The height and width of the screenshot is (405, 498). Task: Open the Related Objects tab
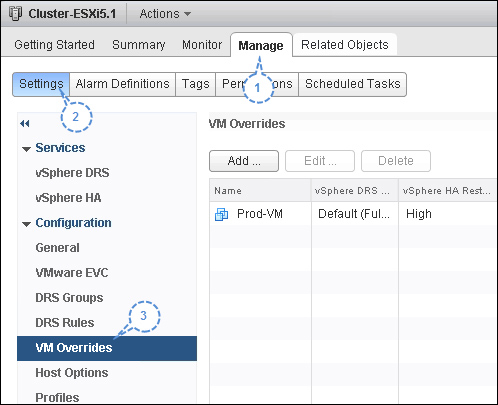pos(345,45)
